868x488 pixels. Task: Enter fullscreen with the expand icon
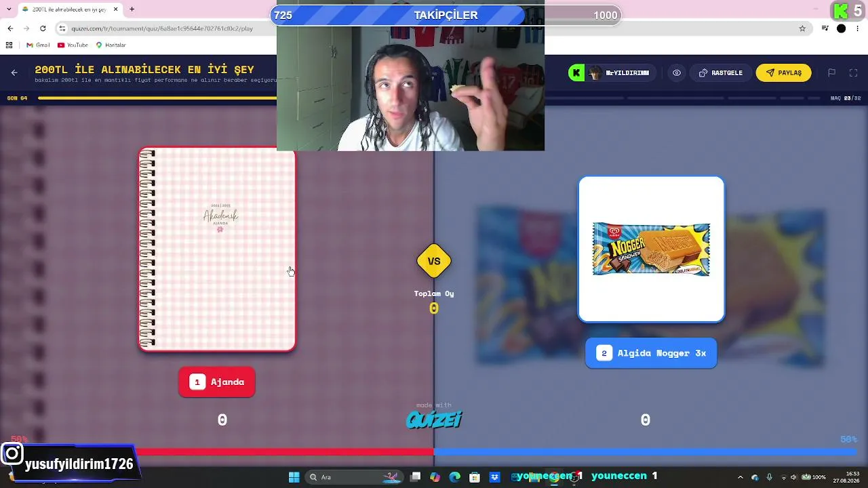854,73
